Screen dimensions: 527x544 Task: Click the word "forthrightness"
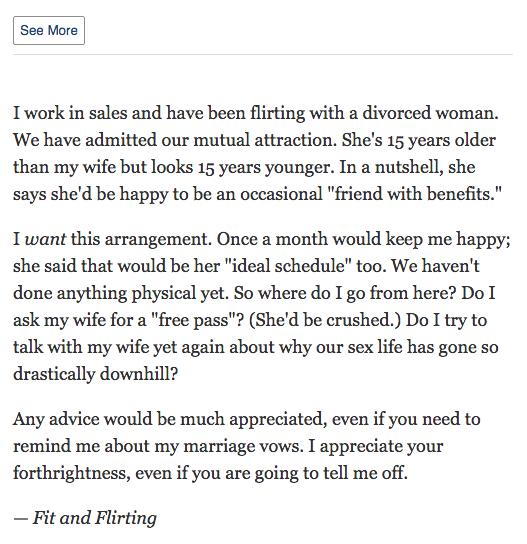tap(72, 473)
